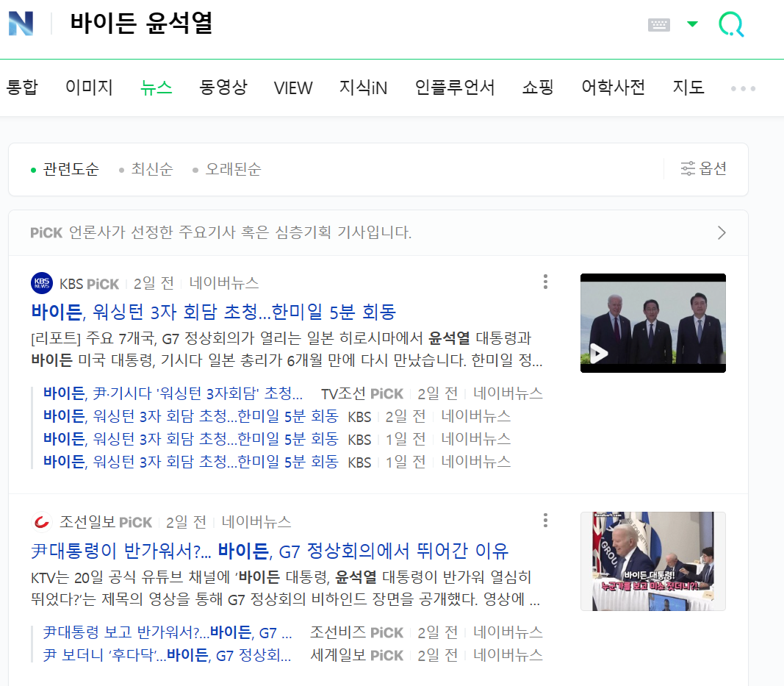Open the 세계일보 PiCK press link

[356, 655]
